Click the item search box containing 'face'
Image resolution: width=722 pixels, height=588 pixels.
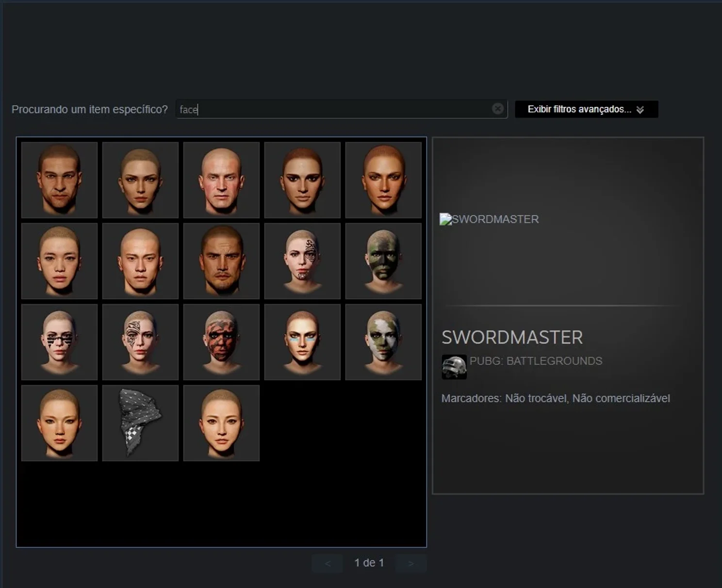point(341,109)
